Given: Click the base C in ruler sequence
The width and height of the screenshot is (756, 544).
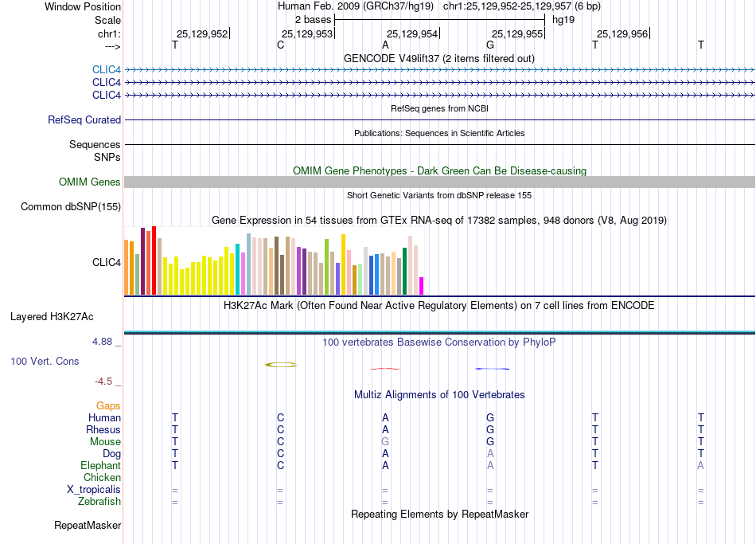Looking at the screenshot, I should (x=281, y=45).
